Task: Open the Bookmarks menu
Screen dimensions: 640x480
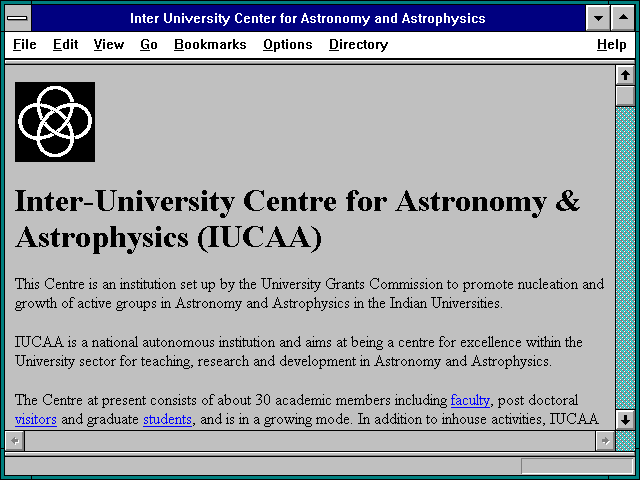Action: click(210, 44)
